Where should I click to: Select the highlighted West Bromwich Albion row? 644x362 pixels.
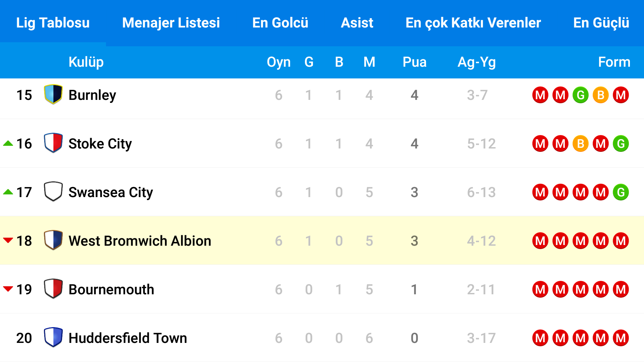[322, 240]
